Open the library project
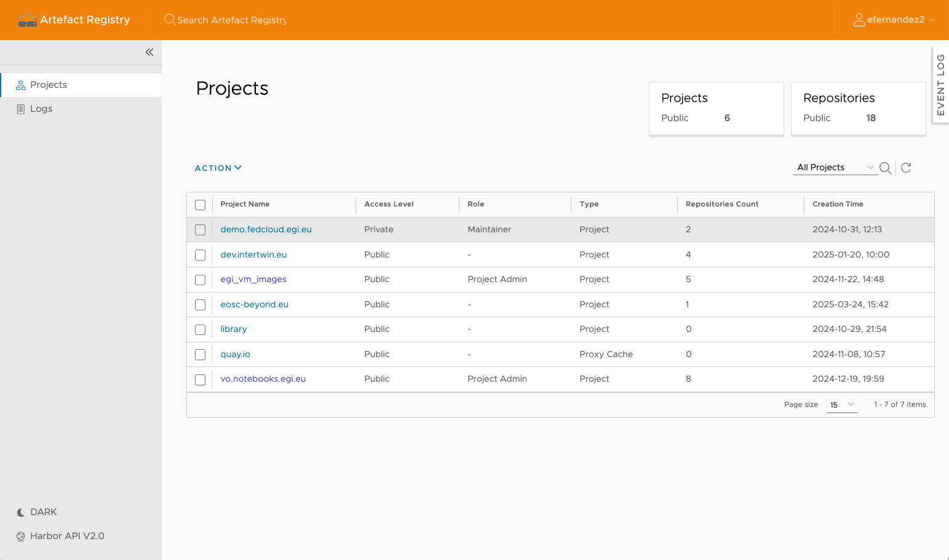This screenshot has height=560, width=949. point(234,329)
